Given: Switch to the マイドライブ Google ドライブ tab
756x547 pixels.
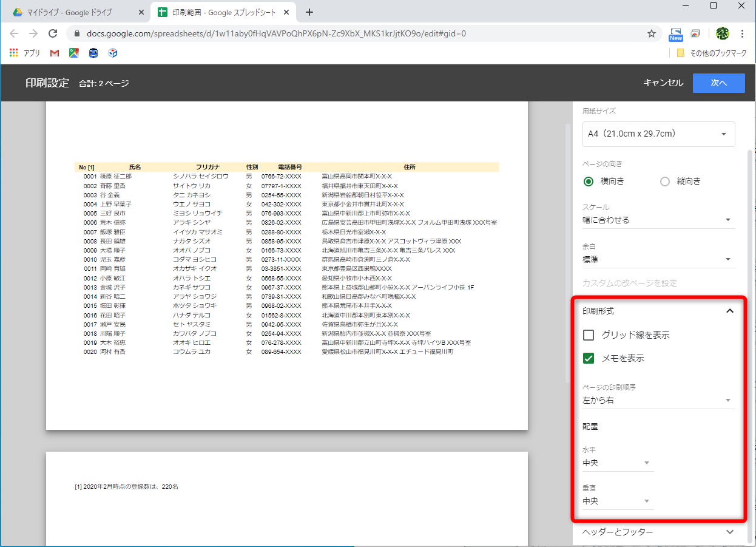Looking at the screenshot, I should (x=76, y=12).
